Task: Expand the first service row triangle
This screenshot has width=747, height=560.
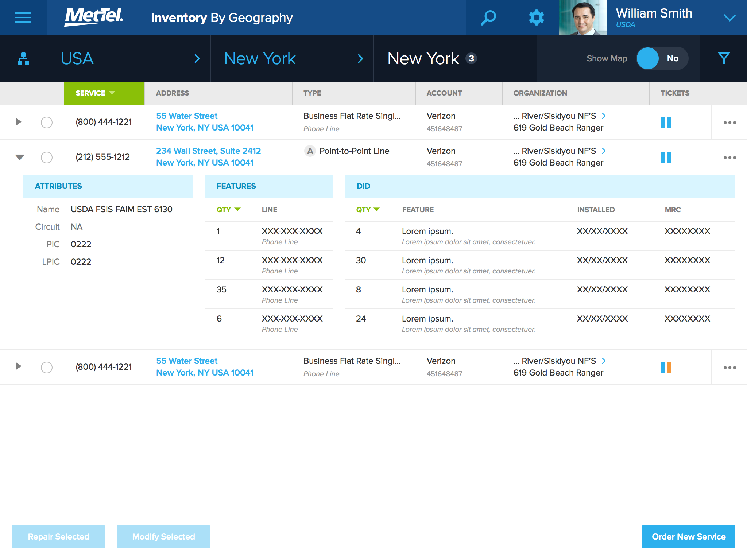Action: pos(18,122)
